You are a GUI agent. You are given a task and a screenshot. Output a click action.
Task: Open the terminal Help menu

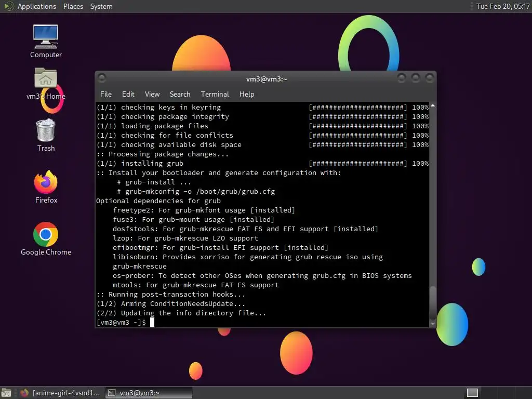(x=247, y=95)
